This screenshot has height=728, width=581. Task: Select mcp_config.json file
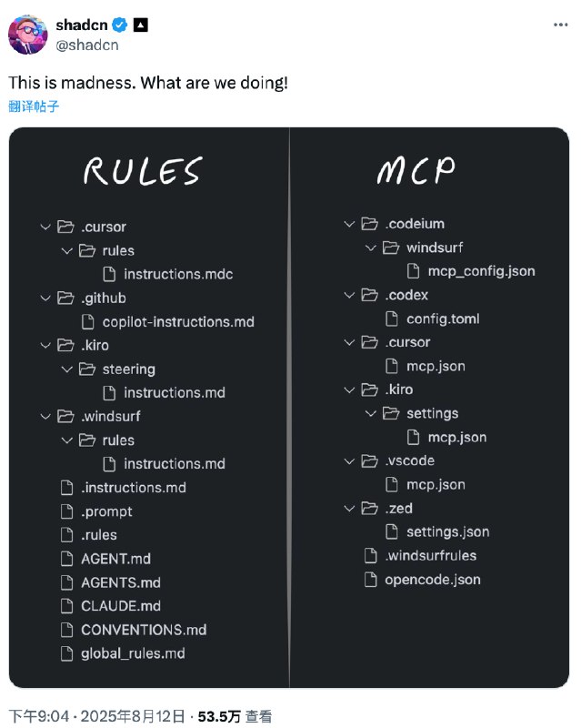(x=481, y=271)
